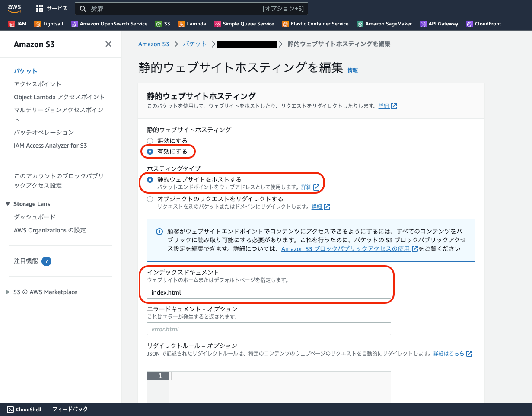Select the 無効にする radio button
This screenshot has width=532, height=416.
click(x=150, y=140)
